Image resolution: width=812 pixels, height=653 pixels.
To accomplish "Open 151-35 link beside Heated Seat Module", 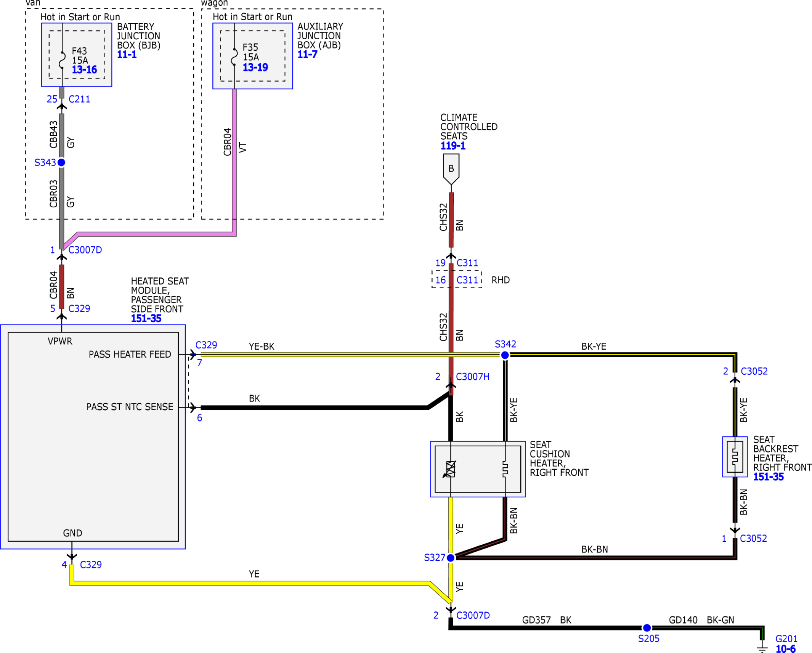I will [x=146, y=318].
